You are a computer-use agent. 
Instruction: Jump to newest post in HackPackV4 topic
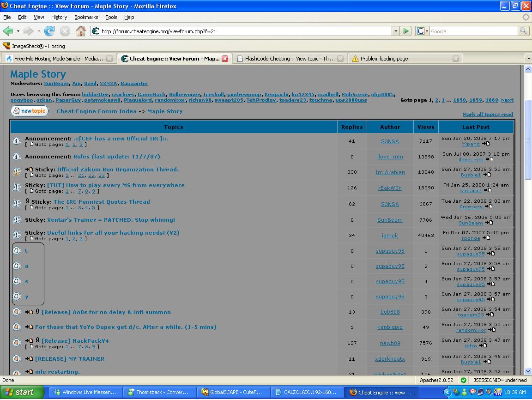coord(29,340)
